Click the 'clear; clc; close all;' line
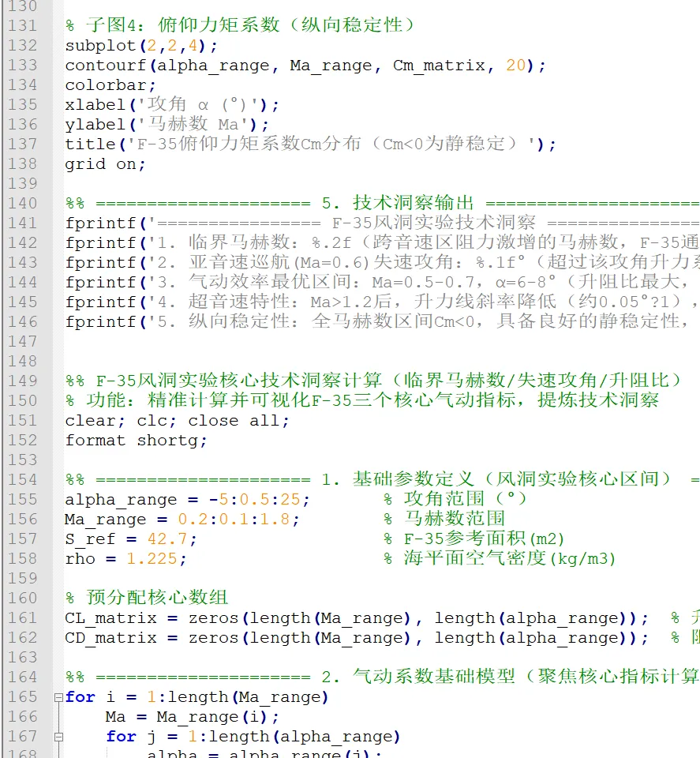The width and height of the screenshot is (700, 758). coord(177,421)
